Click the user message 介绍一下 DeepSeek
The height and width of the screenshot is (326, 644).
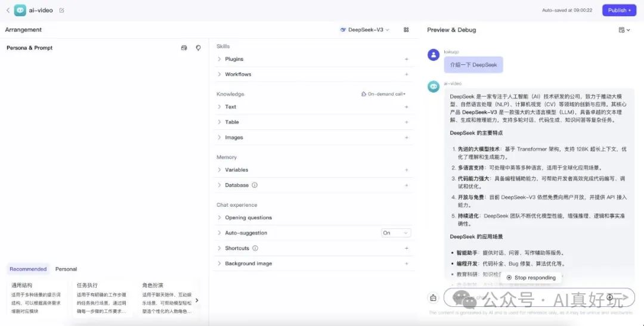point(473,65)
